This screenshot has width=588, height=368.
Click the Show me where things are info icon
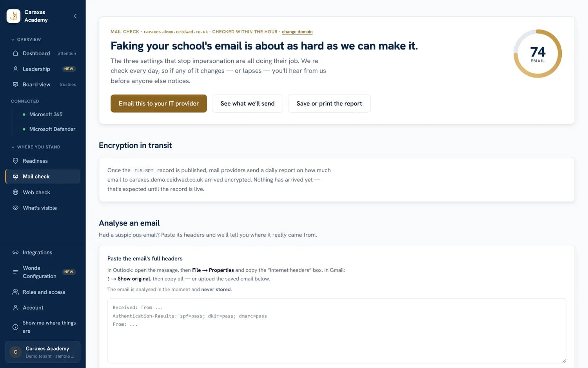tap(16, 327)
